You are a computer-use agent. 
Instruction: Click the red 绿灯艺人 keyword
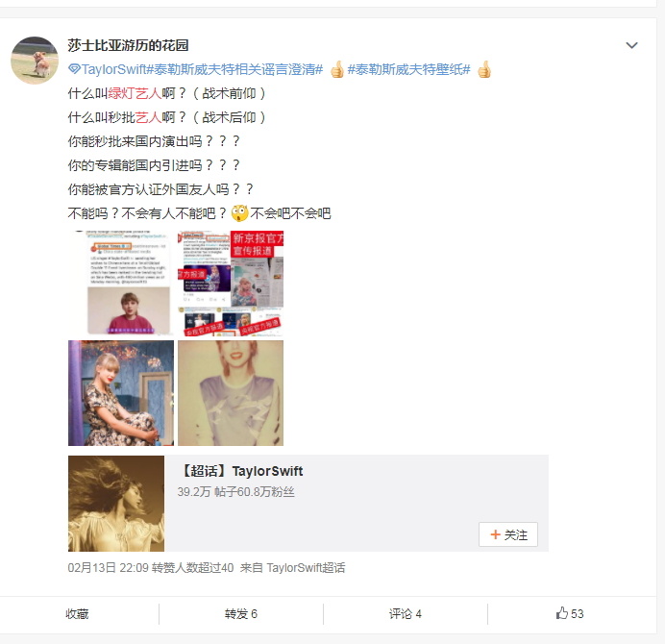coord(135,93)
